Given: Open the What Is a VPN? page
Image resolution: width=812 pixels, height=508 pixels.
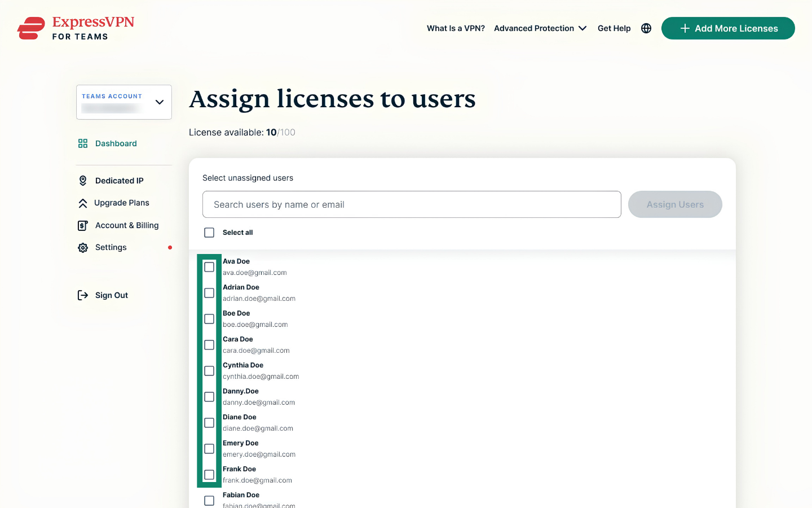Looking at the screenshot, I should click(x=456, y=28).
